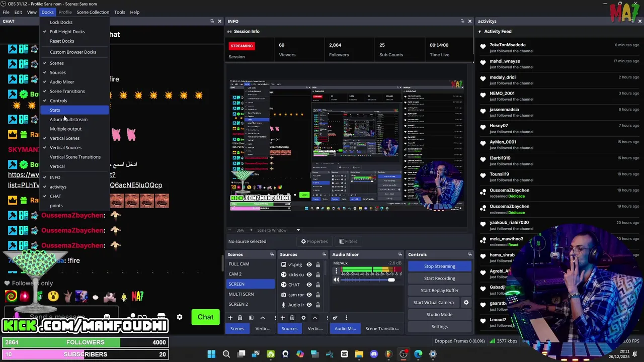This screenshot has height=362, width=644.
Task: Open the Scene Collection menu
Action: click(93, 12)
